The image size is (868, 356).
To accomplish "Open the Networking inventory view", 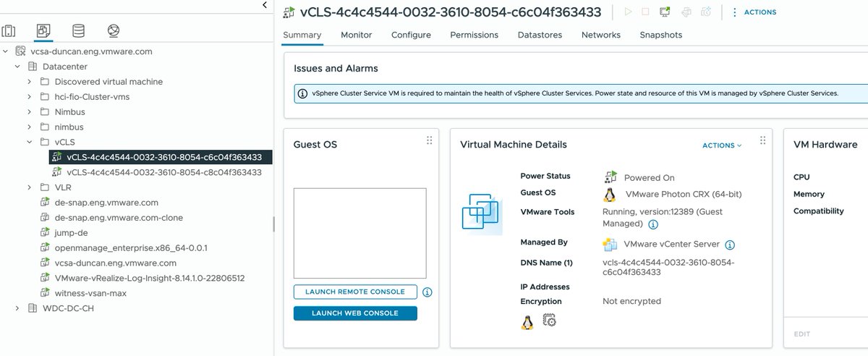I will point(113,31).
